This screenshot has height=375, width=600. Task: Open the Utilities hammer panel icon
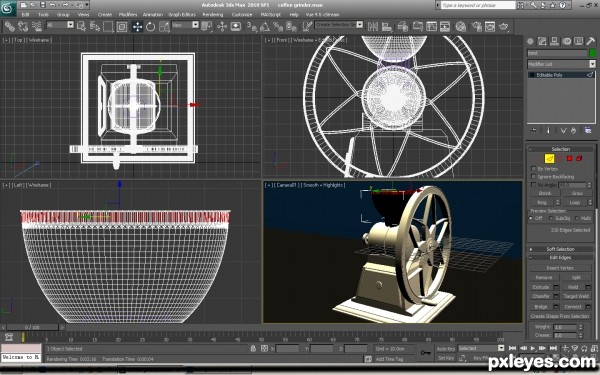click(x=591, y=41)
